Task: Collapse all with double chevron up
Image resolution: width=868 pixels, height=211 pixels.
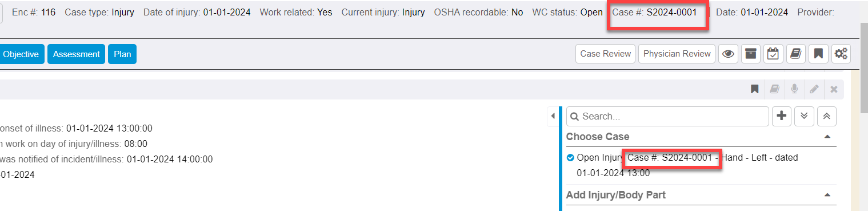Action: click(827, 116)
